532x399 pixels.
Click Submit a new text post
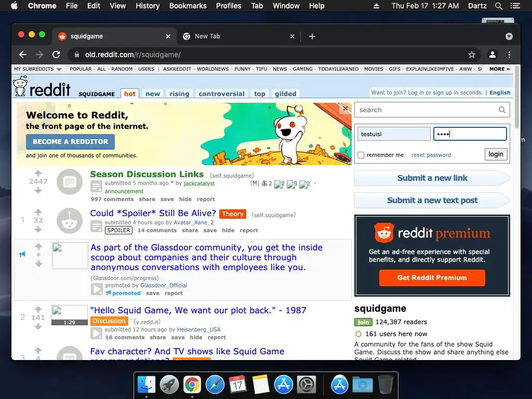tap(432, 201)
